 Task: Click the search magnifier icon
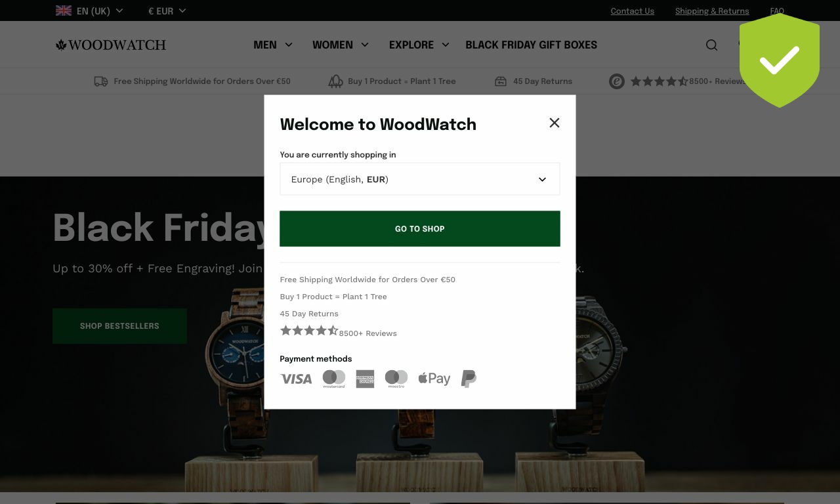click(x=711, y=45)
